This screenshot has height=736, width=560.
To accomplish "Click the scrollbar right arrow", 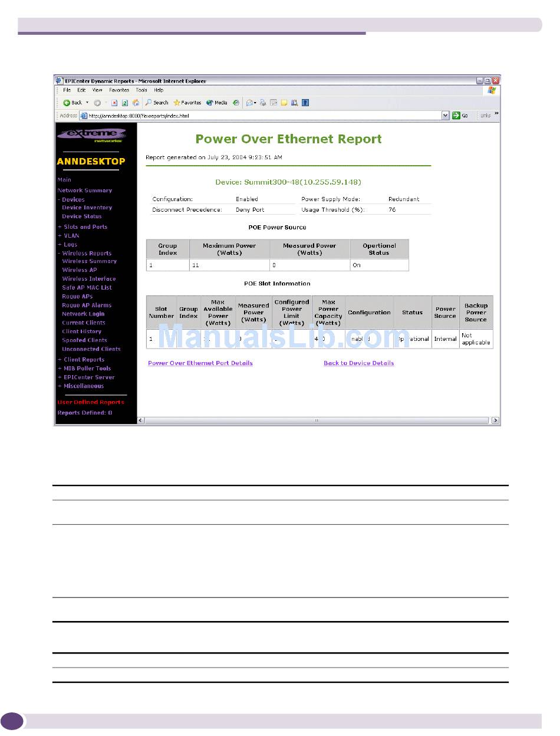I will point(495,420).
